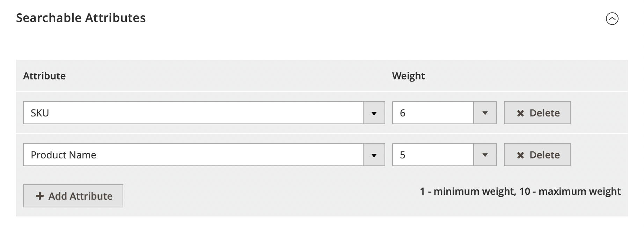
Task: Click the X icon in Product Name's Delete
Action: point(520,155)
